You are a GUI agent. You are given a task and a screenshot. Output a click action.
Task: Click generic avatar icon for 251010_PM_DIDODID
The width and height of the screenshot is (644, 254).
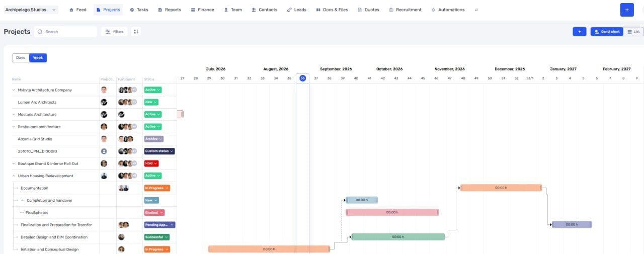click(x=104, y=151)
